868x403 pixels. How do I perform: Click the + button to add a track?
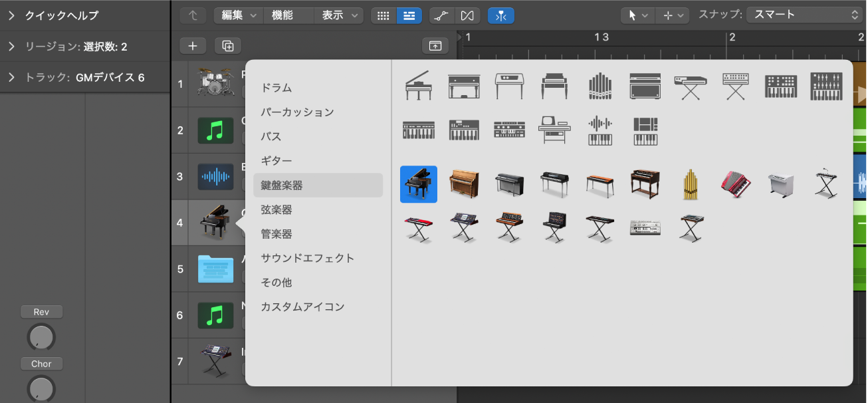[x=193, y=45]
